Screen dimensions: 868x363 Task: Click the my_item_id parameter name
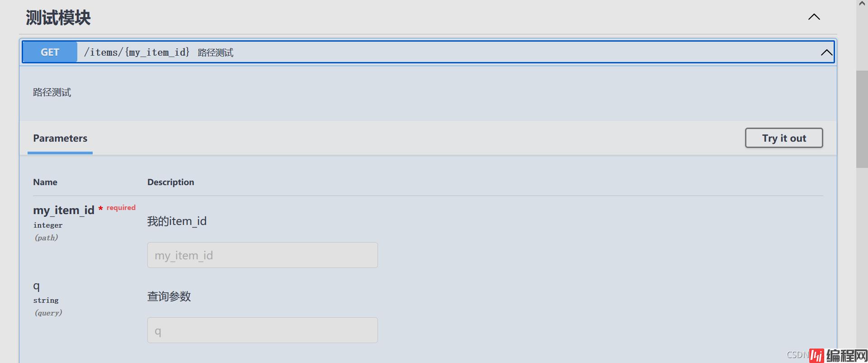point(64,210)
